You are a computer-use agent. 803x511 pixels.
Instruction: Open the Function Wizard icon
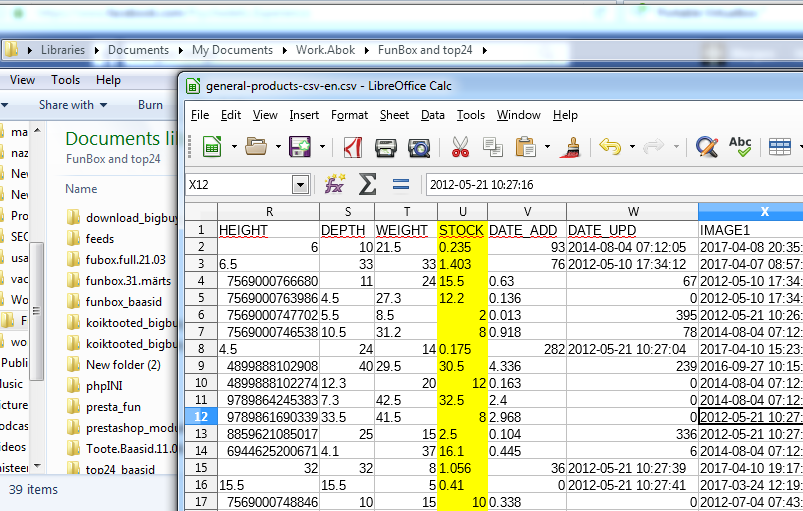[x=335, y=184]
